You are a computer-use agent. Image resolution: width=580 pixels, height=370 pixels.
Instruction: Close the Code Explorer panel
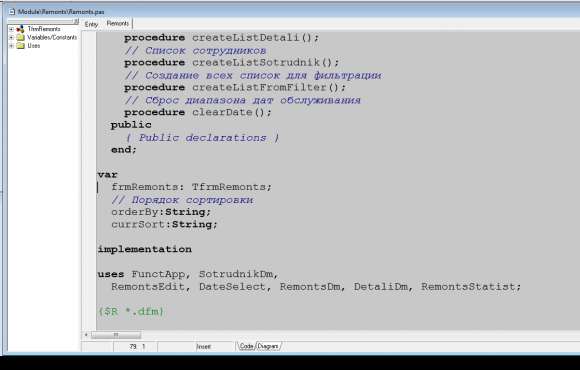click(76, 21)
